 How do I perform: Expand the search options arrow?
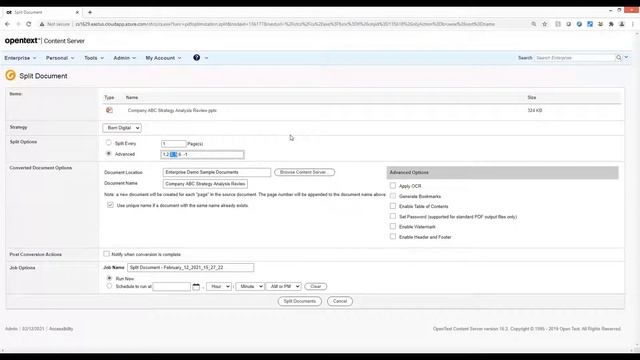pyautogui.click(x=627, y=58)
